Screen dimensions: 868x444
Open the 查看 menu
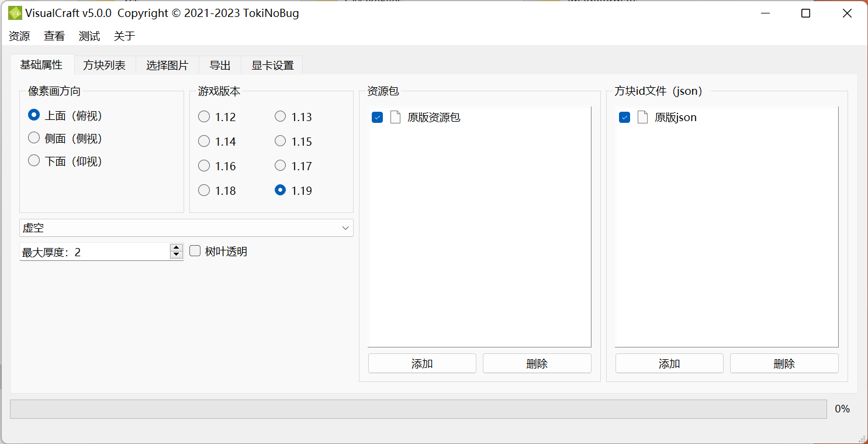(x=54, y=36)
